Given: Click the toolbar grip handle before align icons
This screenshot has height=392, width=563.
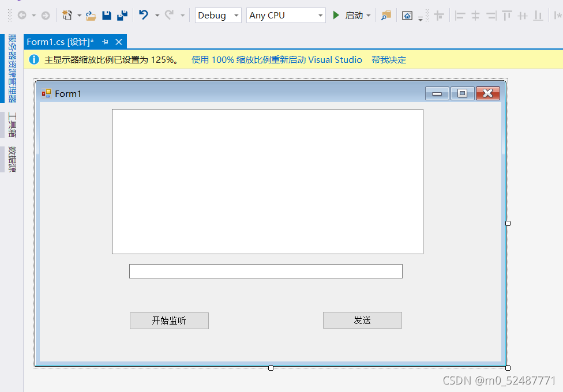Looking at the screenshot, I should [x=427, y=16].
